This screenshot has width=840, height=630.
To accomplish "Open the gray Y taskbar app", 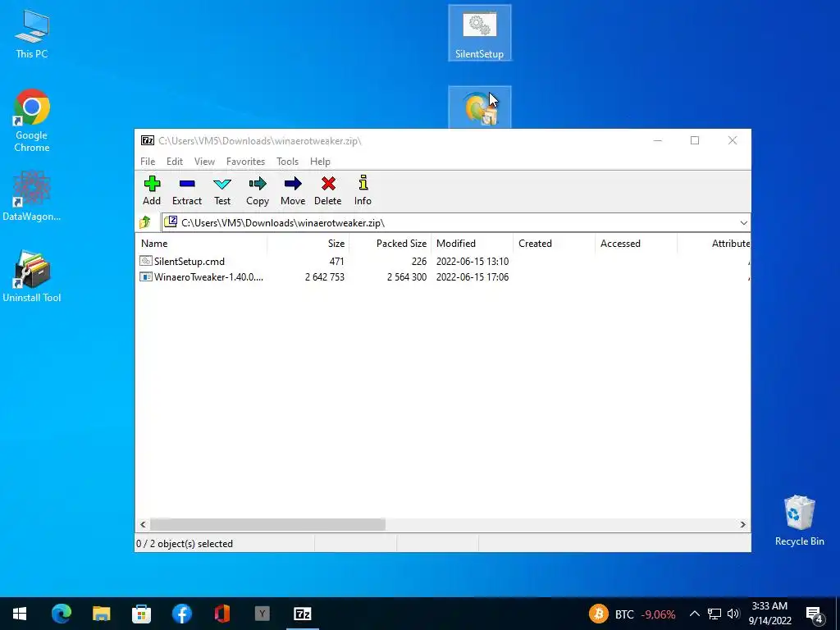I will coord(262,614).
